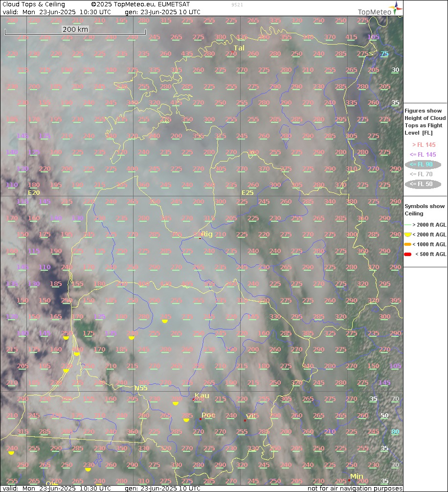
Task: Click the 'E20' longitude label
Action: pos(34,193)
